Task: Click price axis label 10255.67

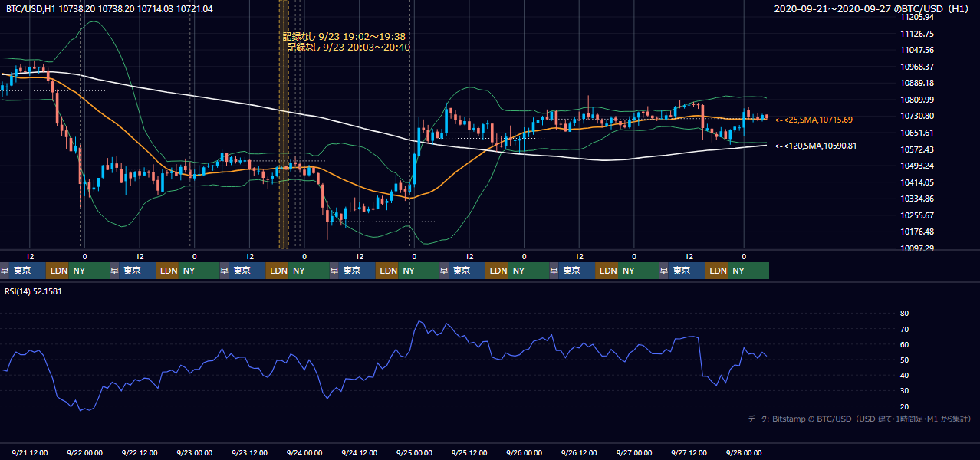Action: pos(916,215)
